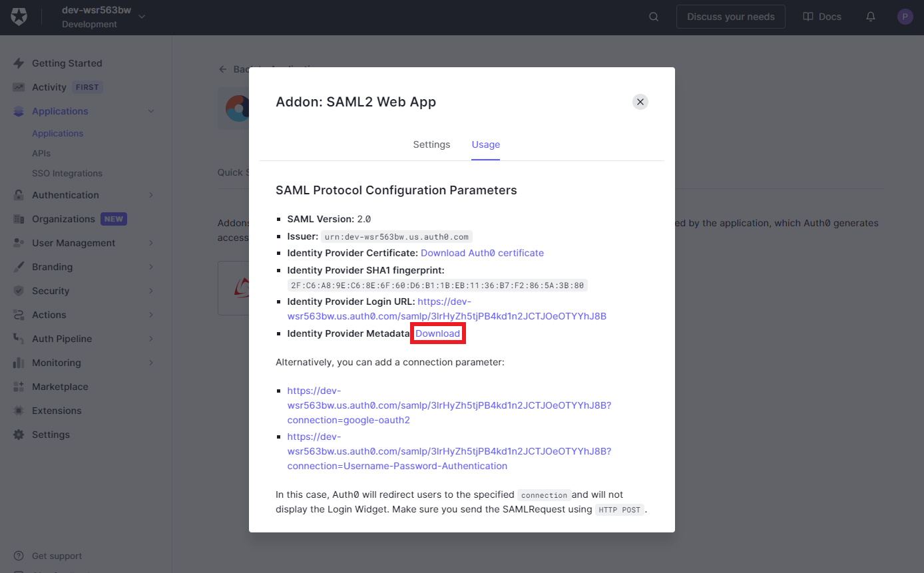This screenshot has width=924, height=573.
Task: Select the Usage tab
Action: click(485, 144)
